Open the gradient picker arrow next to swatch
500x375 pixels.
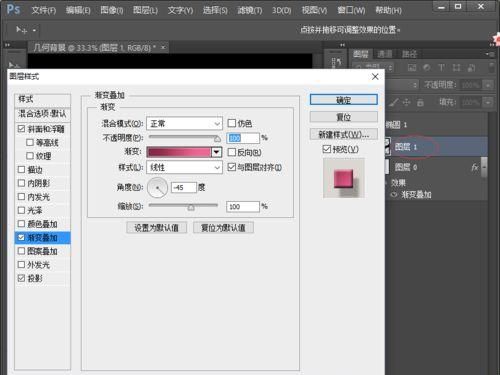pyautogui.click(x=216, y=152)
